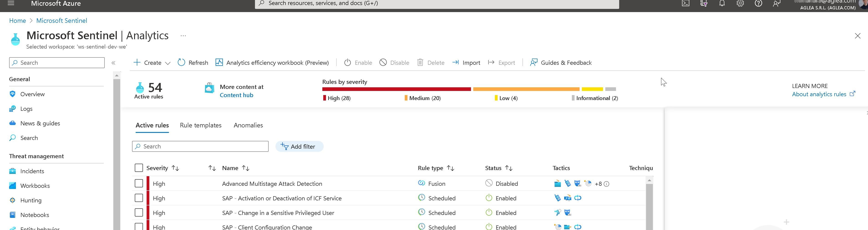The height and width of the screenshot is (230, 868).
Task: Open the Anomalies tab
Action: tap(248, 125)
